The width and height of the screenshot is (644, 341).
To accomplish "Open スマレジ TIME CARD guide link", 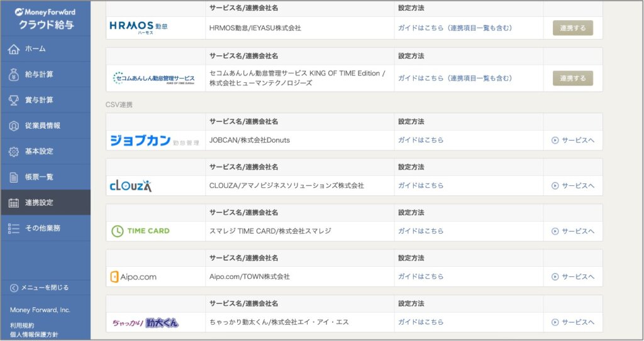I will coord(420,231).
